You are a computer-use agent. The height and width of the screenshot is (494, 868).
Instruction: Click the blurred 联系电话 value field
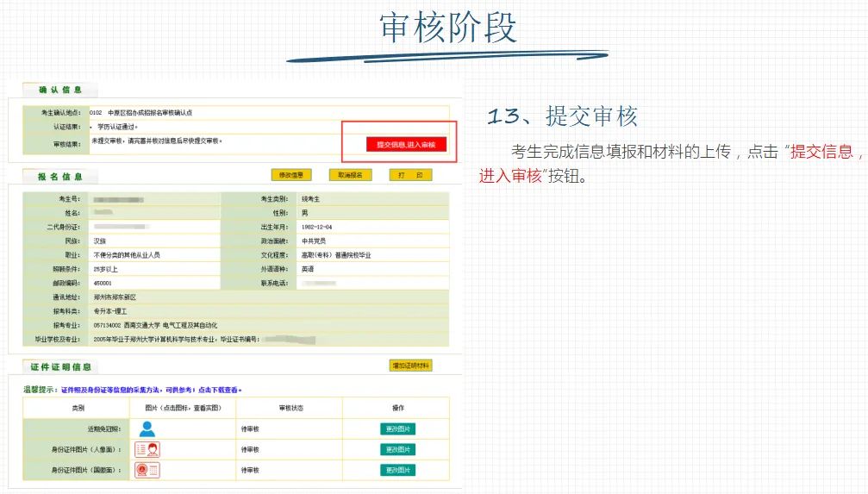coord(319,283)
